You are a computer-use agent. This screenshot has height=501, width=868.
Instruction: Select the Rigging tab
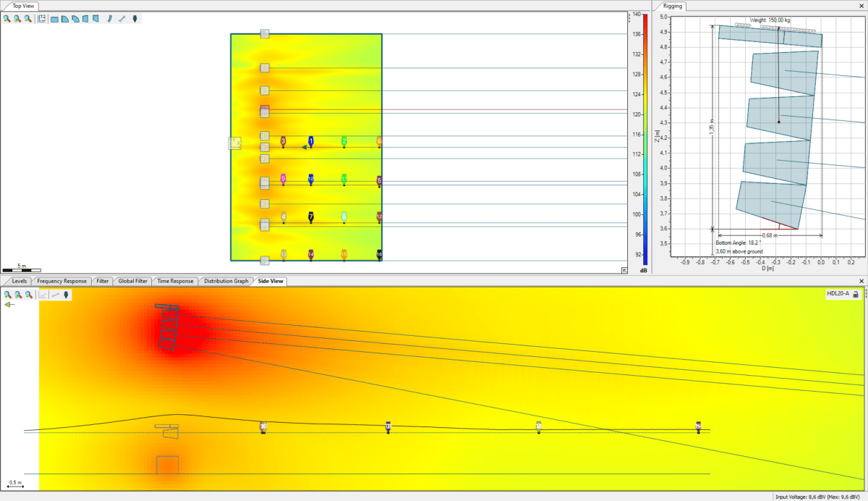(x=673, y=6)
